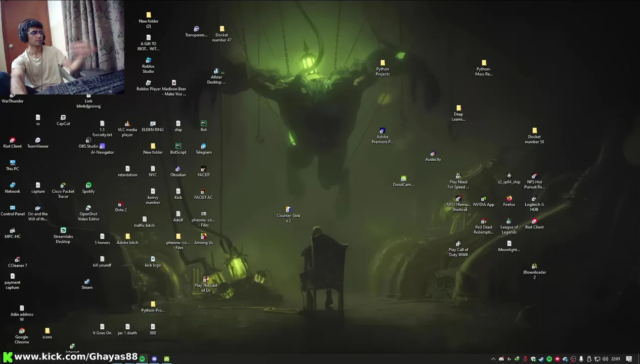
Task: Open the Python Projects folder
Action: click(x=382, y=68)
